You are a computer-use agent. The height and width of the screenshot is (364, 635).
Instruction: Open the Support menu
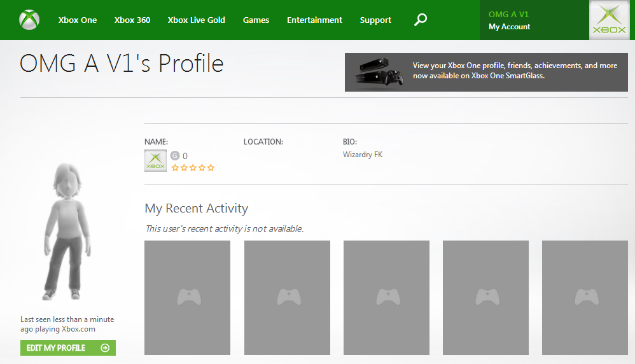click(375, 20)
